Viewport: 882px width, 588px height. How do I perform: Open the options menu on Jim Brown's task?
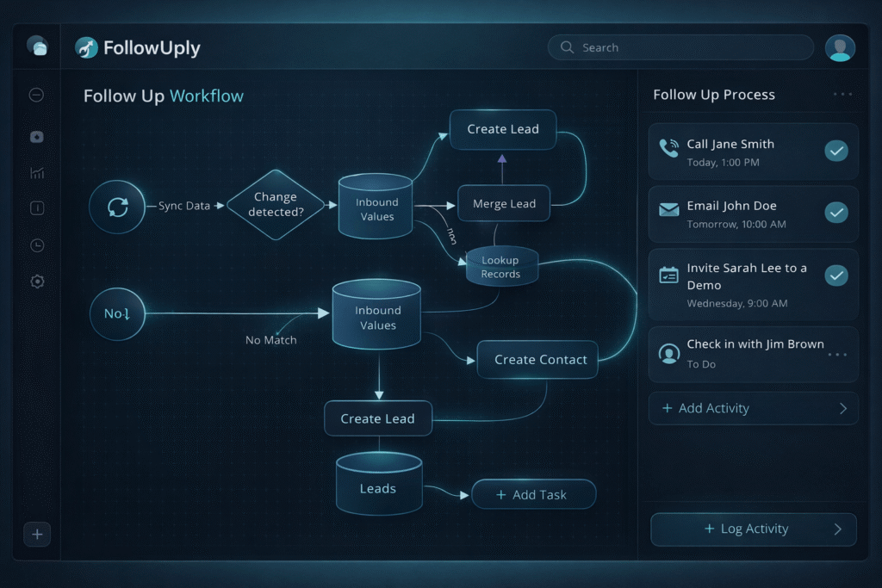tap(836, 354)
